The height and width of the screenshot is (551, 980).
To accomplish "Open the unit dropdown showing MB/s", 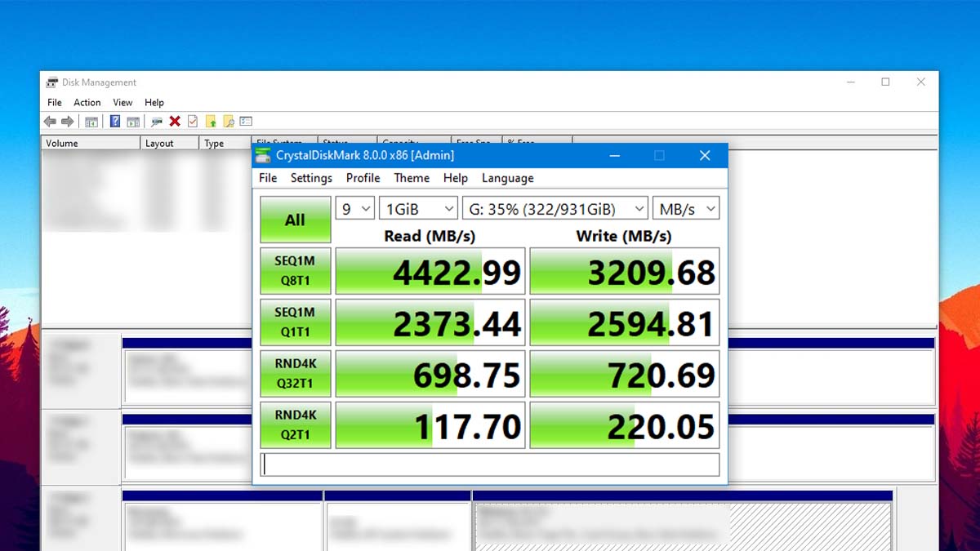I will [x=686, y=209].
